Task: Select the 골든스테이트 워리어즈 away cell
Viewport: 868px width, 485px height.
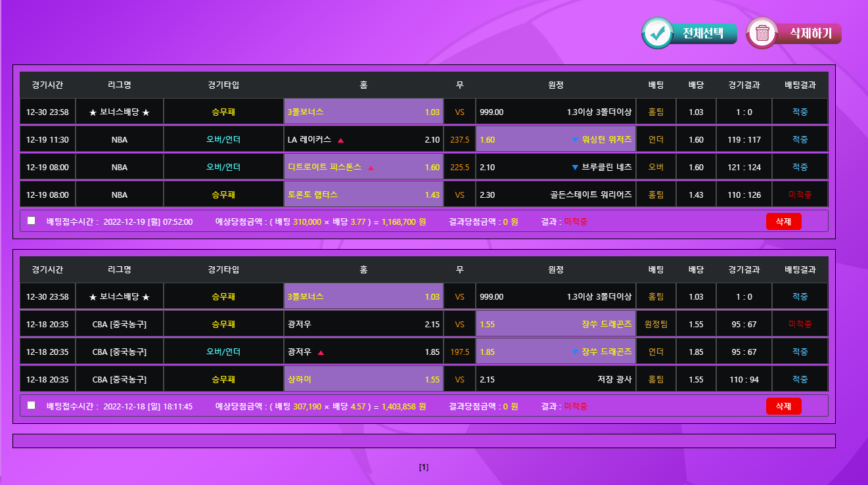Action: (556, 195)
